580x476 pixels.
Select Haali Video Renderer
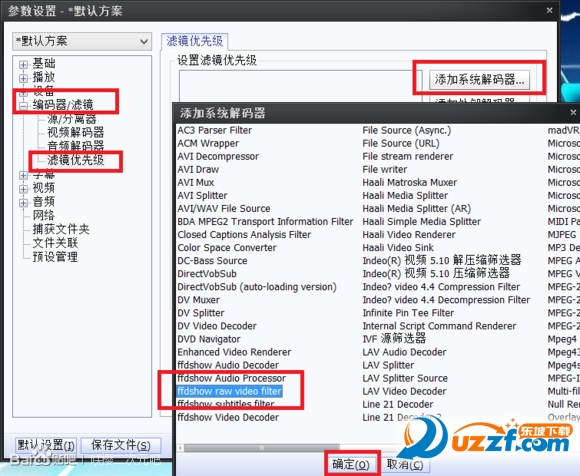pyautogui.click(x=409, y=234)
